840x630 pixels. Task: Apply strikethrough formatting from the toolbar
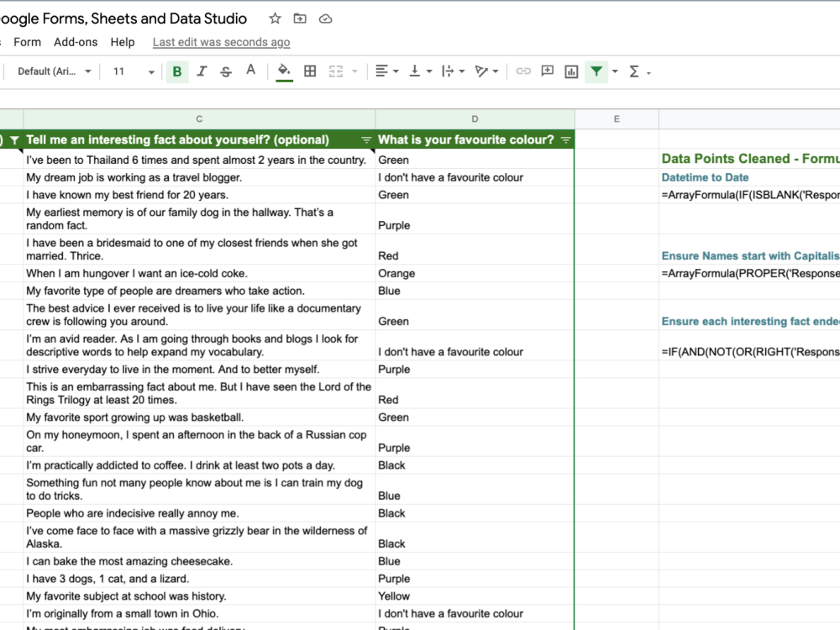click(225, 71)
